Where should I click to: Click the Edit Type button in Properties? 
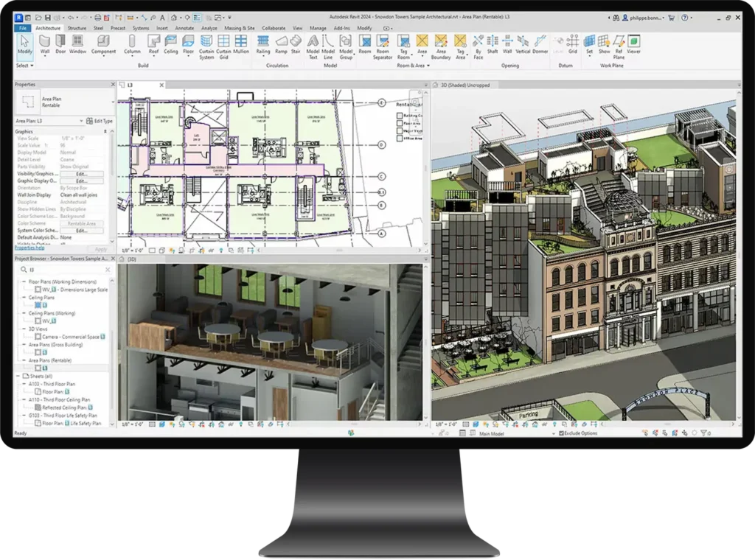(100, 121)
